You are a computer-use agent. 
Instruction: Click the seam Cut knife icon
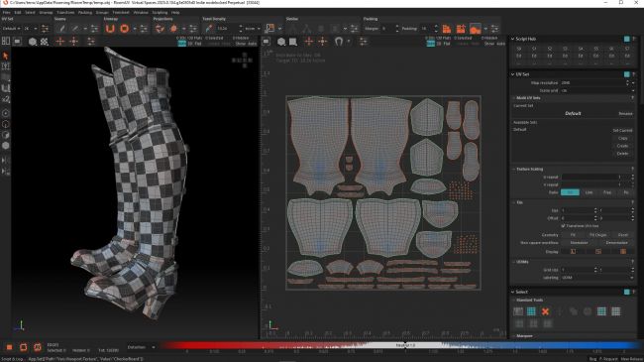point(61,29)
